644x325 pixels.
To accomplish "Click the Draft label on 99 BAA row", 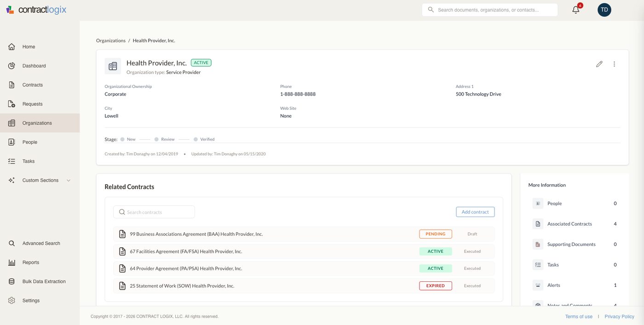I will 472,234.
